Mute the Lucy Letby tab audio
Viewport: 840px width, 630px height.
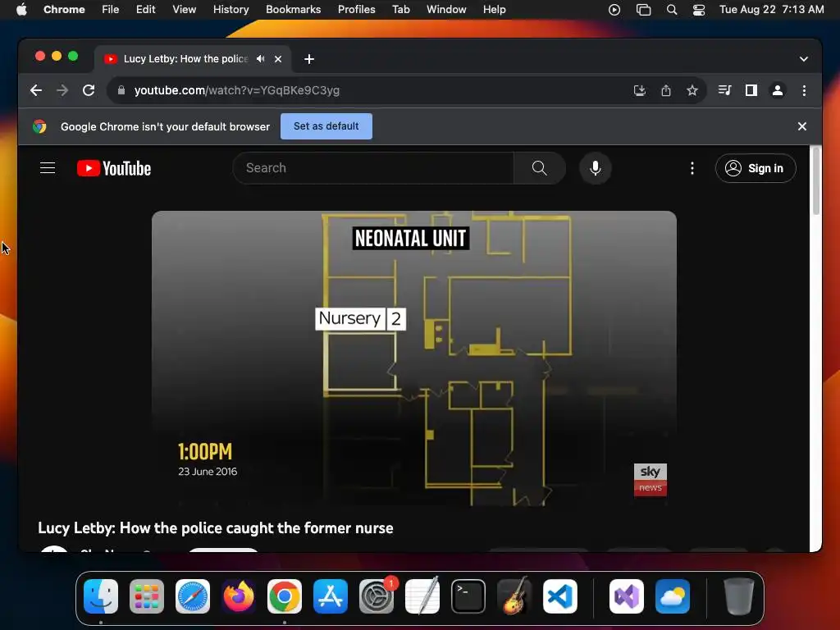[260, 59]
